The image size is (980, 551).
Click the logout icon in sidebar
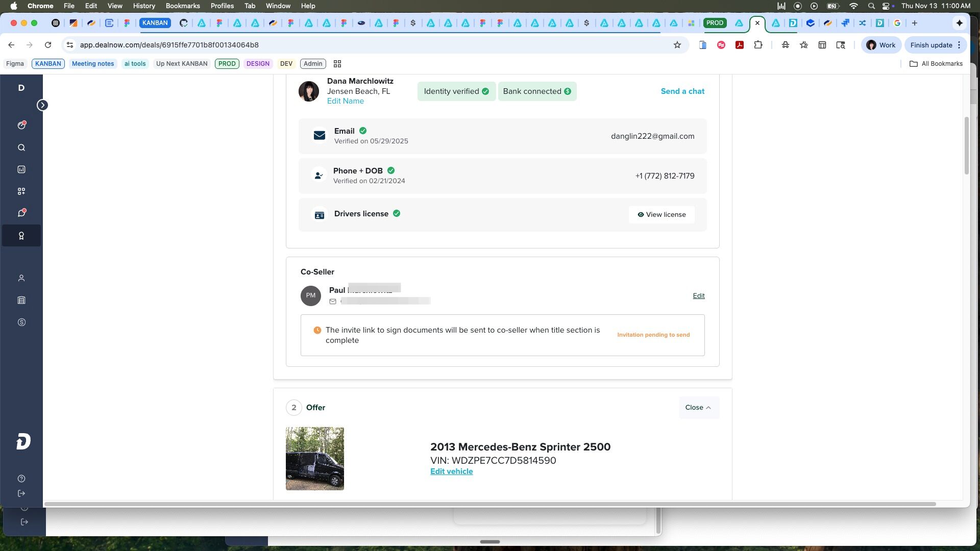point(21,493)
